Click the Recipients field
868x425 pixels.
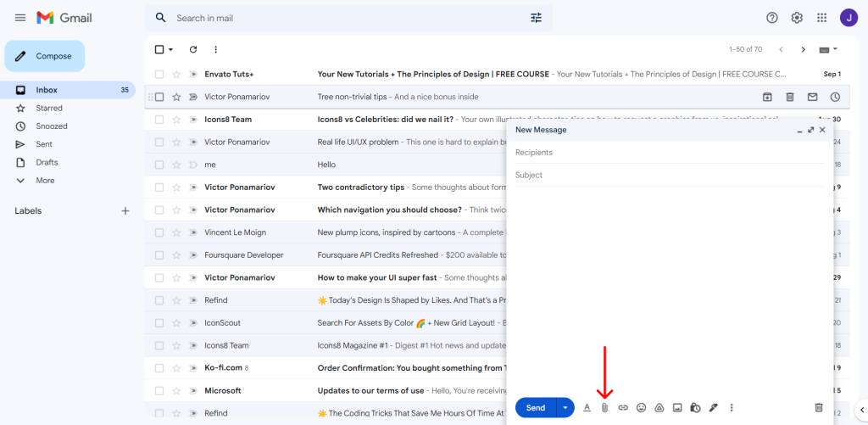coord(670,153)
